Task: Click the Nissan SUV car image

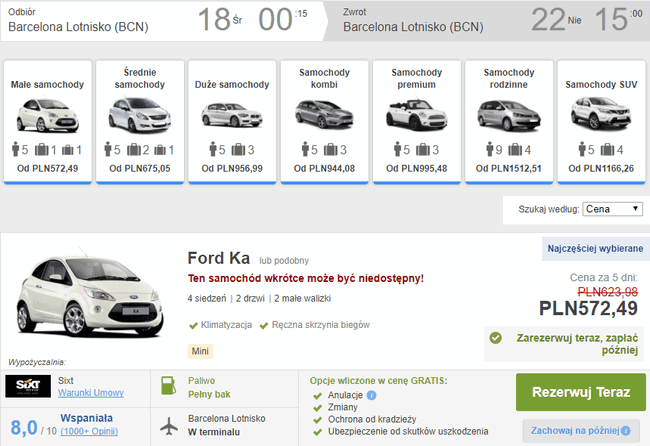Action: pos(601,113)
